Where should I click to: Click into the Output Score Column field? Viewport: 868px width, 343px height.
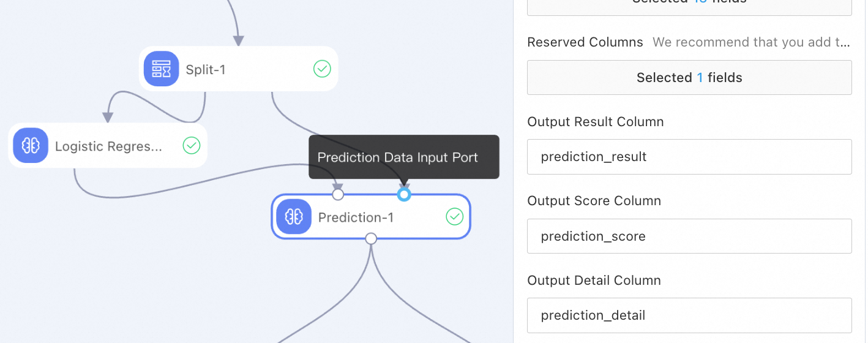[x=689, y=236]
